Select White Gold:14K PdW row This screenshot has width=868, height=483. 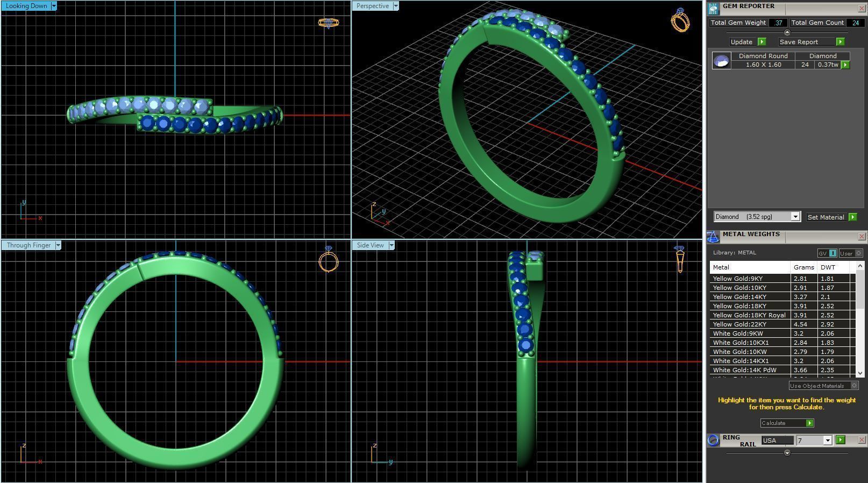pos(782,370)
